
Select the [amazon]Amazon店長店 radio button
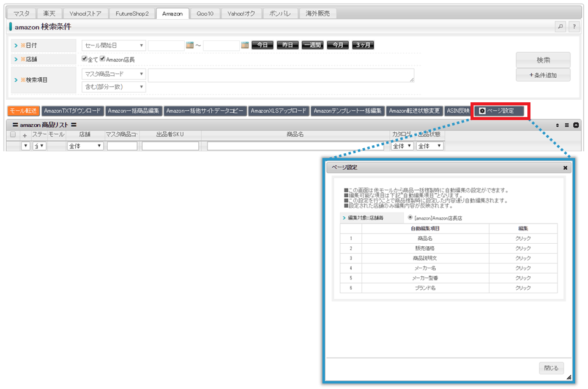(x=410, y=217)
